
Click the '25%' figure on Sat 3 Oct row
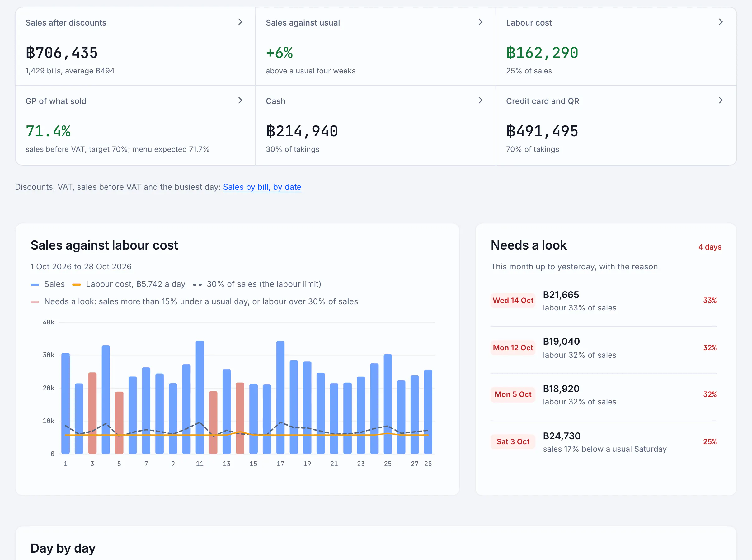click(710, 441)
